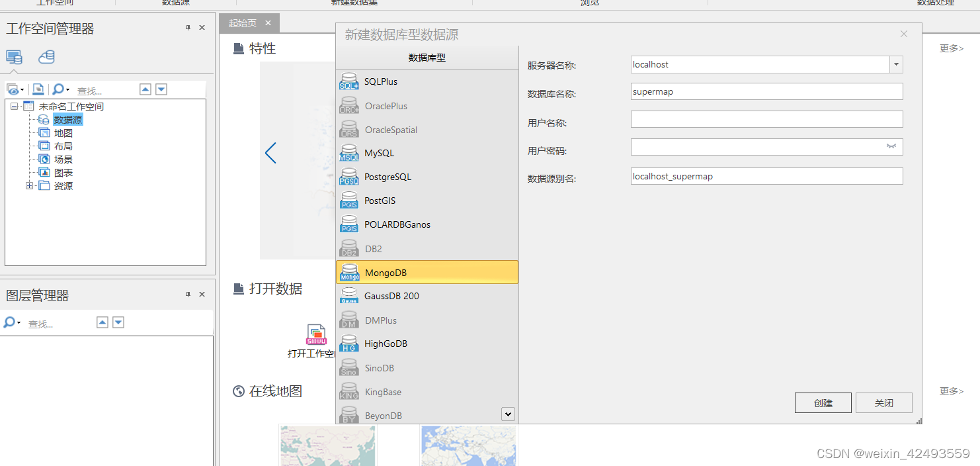
Task: Close the 工作空间管理器 panel
Action: 202,28
